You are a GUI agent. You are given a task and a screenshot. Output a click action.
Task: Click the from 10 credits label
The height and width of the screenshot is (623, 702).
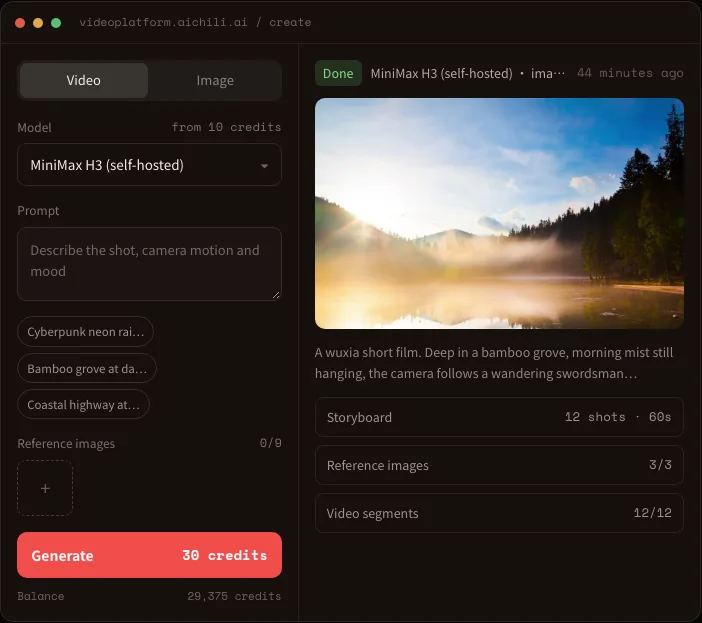click(227, 127)
